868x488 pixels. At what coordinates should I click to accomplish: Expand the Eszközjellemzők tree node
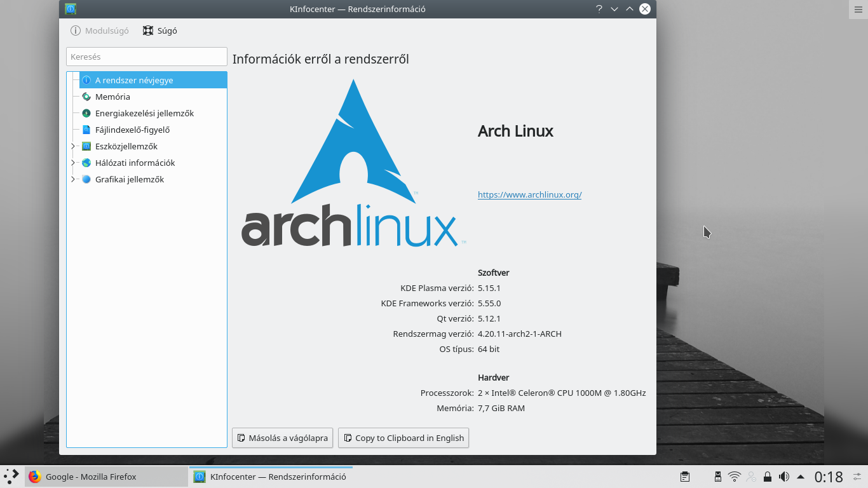[73, 146]
